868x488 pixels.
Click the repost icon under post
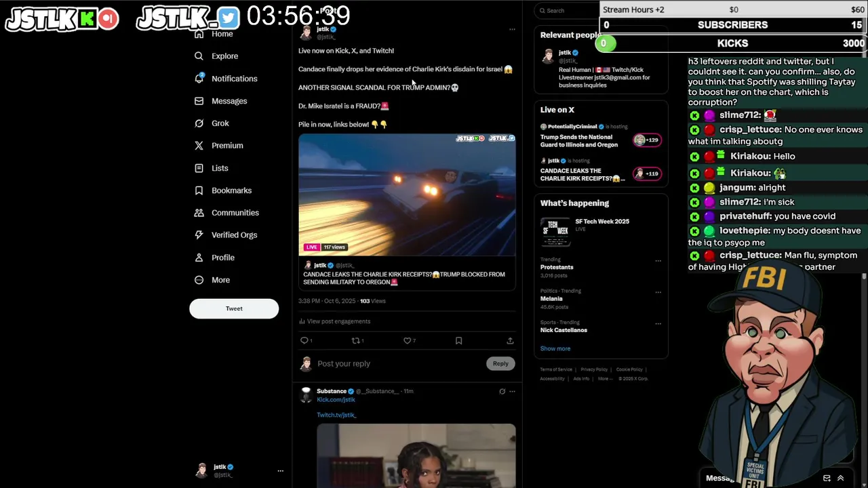point(355,341)
